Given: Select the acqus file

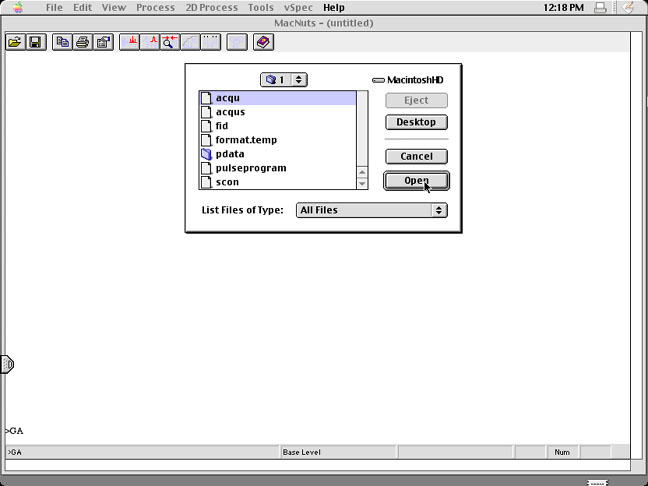Looking at the screenshot, I should tap(278, 112).
